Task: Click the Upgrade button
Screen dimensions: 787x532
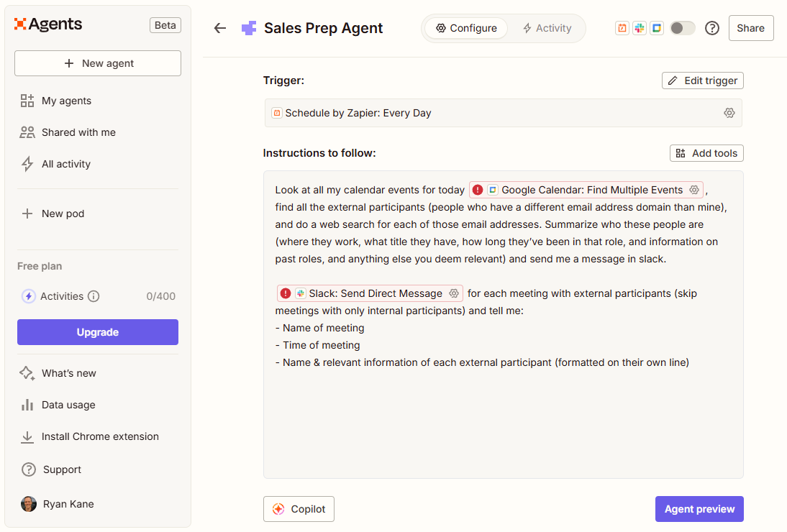Action: click(98, 332)
